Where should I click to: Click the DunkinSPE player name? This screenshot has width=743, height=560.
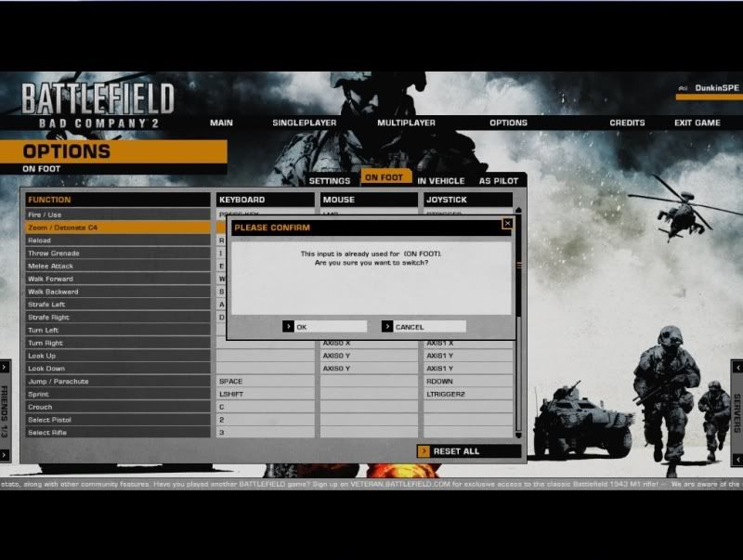coord(716,88)
